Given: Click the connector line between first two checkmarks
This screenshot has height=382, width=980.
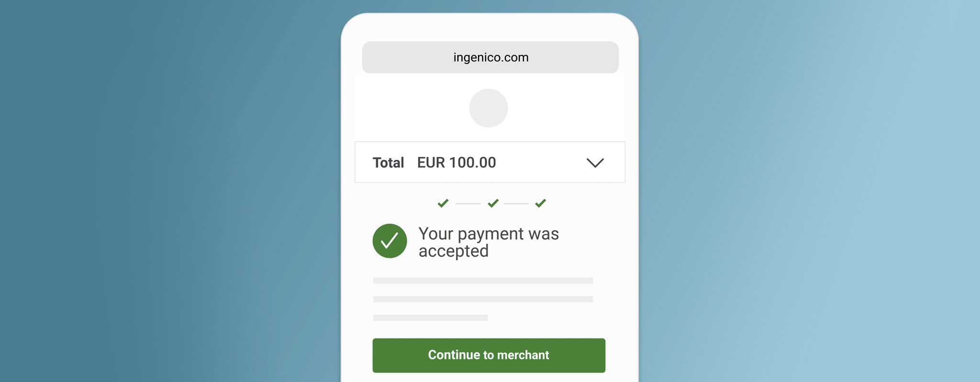Looking at the screenshot, I should click(468, 203).
